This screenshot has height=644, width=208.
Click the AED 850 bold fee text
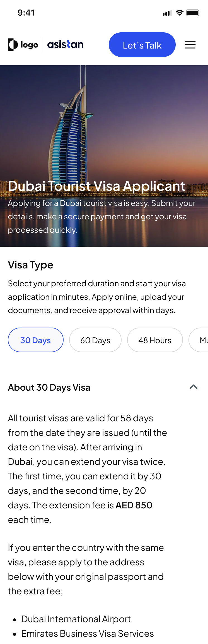[x=134, y=505]
